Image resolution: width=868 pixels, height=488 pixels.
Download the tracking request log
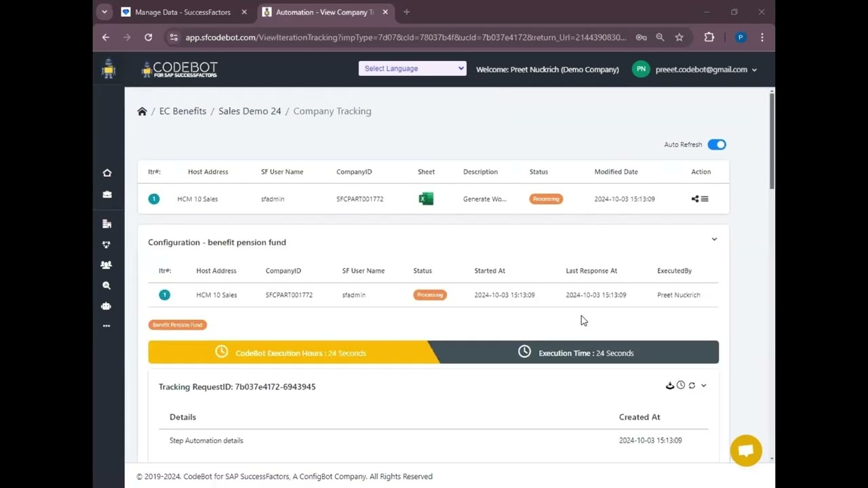pos(670,386)
